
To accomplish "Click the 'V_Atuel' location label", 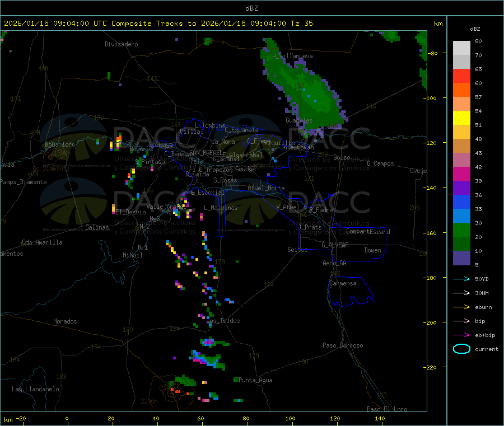I will 288,207.
